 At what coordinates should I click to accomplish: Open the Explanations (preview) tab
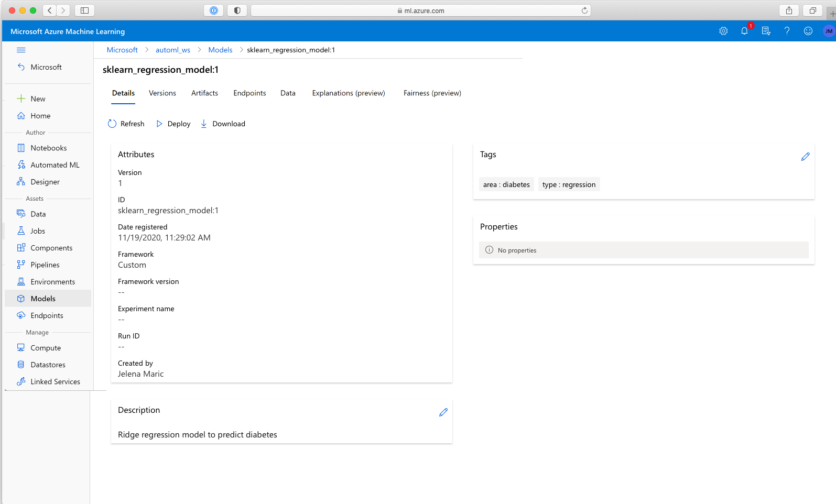click(349, 93)
